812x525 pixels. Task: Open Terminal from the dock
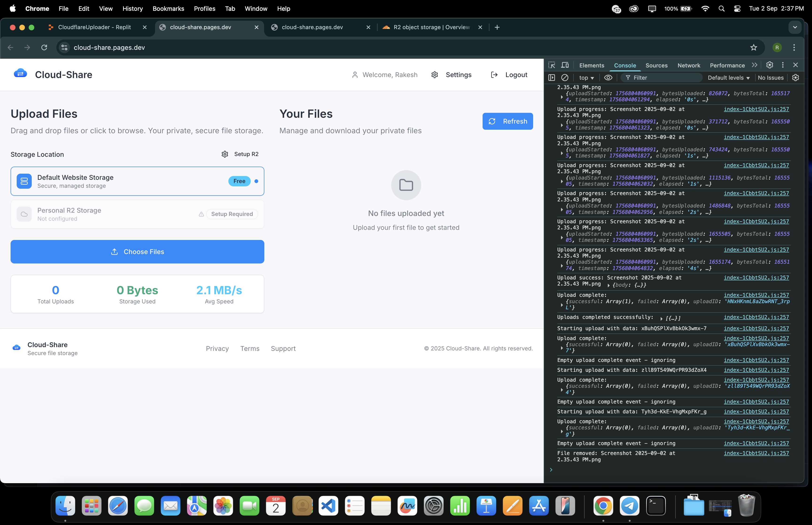coord(656,506)
